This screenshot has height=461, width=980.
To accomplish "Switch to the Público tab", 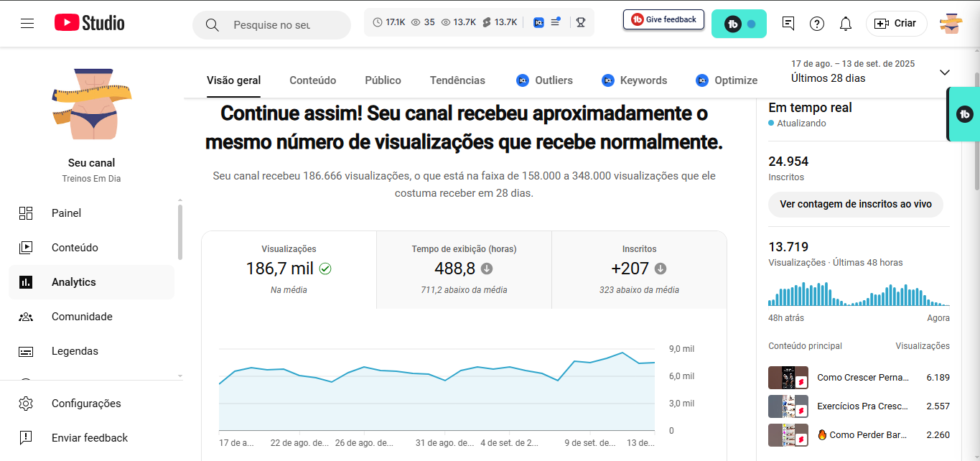I will 383,80.
